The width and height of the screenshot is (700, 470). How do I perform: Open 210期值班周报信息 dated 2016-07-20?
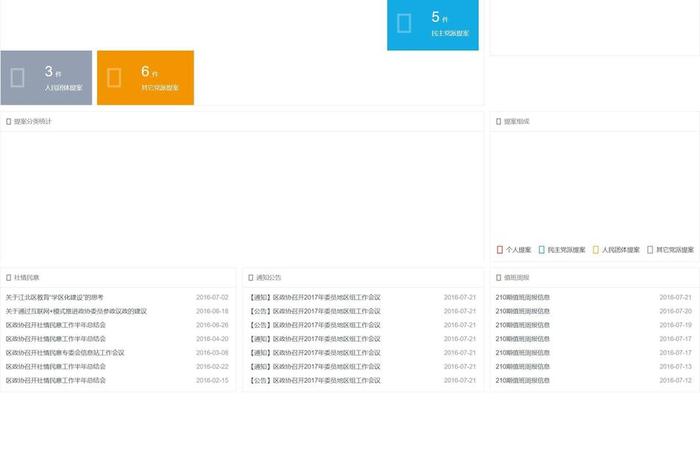[522, 311]
